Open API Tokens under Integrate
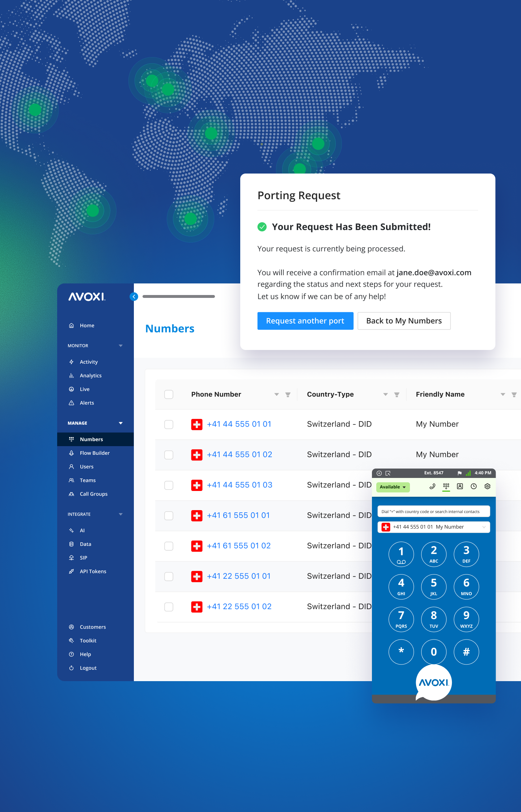This screenshot has width=521, height=812. 93,571
